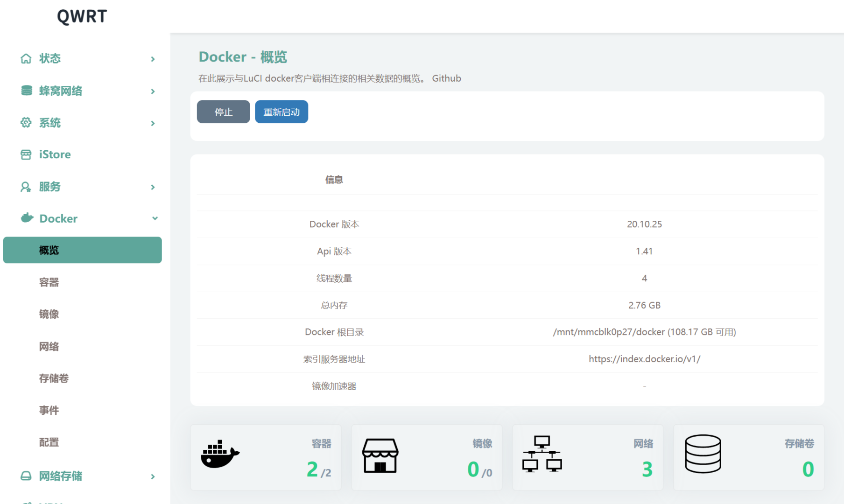Open the 状态 menu item
The height and width of the screenshot is (504, 844).
[x=50, y=58]
